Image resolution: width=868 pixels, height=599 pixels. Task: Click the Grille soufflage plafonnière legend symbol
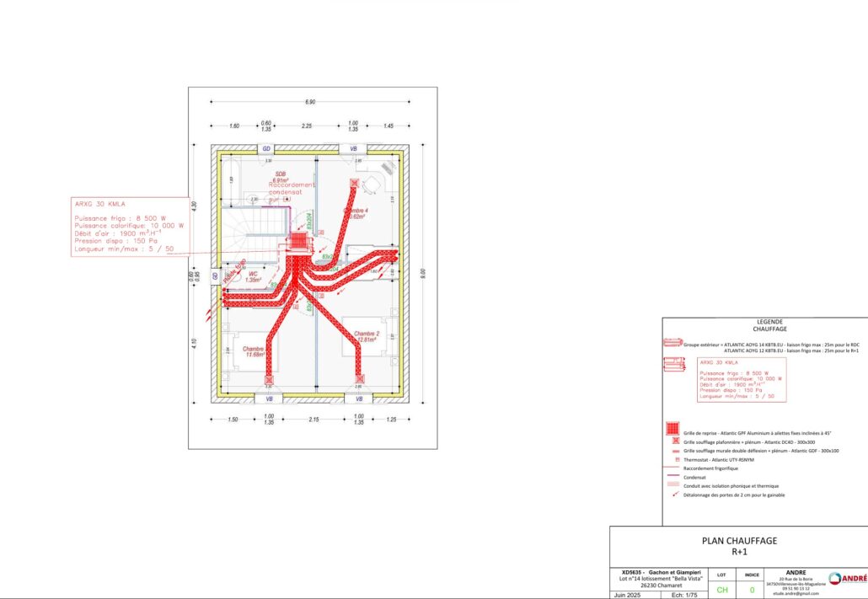pyautogui.click(x=675, y=441)
